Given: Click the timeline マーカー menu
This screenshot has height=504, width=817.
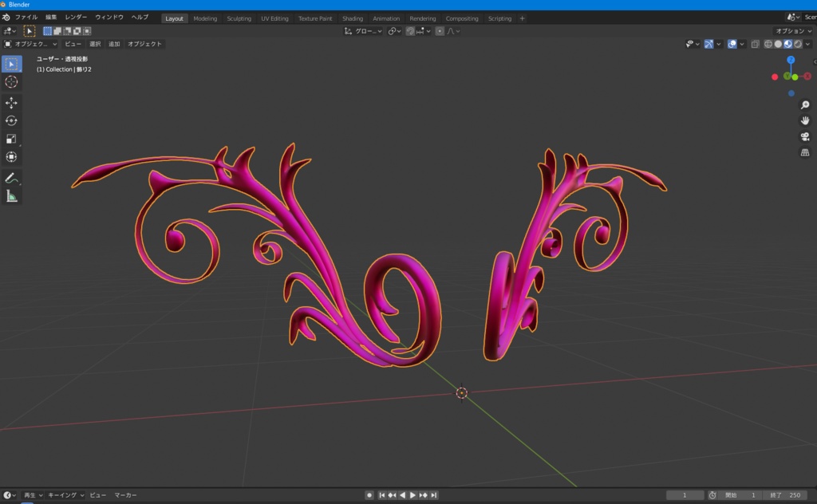Looking at the screenshot, I should tap(125, 495).
